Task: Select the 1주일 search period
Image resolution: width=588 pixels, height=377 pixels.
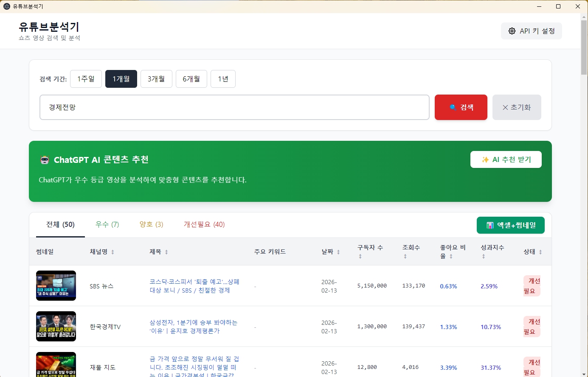Action: (86, 79)
